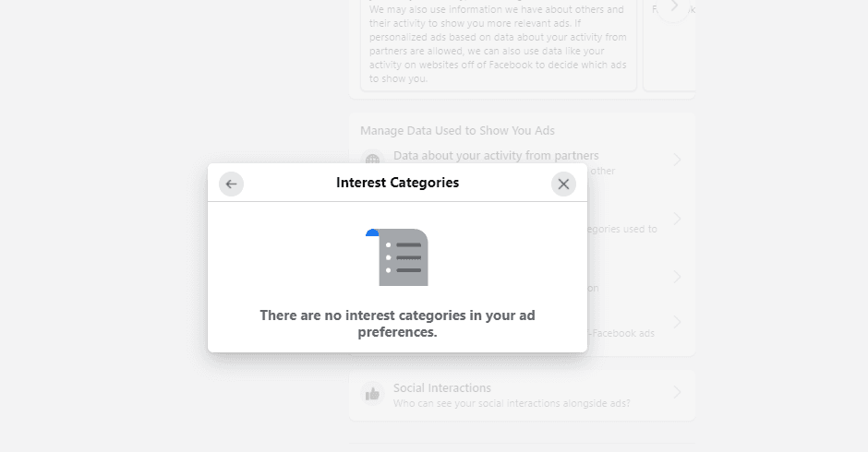
Task: Click 'Who can see your social interactions' subtitle
Action: click(512, 403)
